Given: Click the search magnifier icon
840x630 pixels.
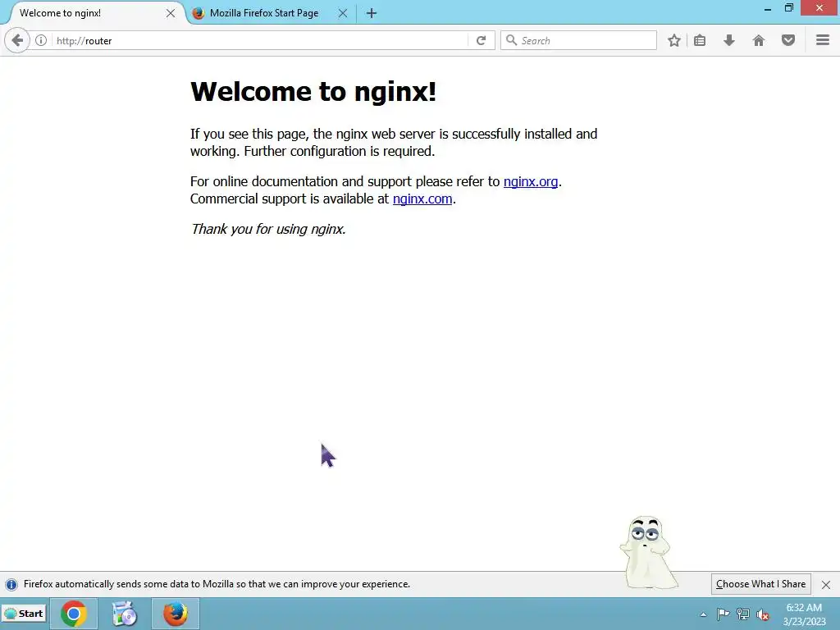Looking at the screenshot, I should coord(512,40).
